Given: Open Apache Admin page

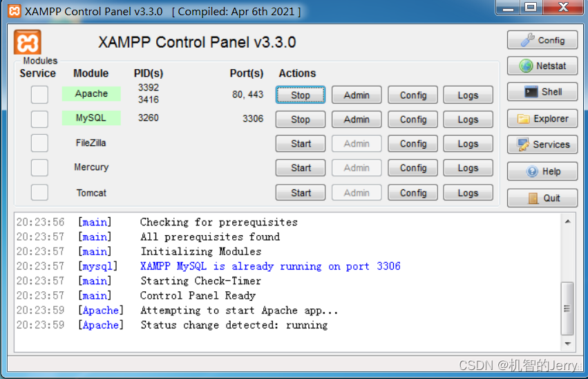Looking at the screenshot, I should click(357, 95).
